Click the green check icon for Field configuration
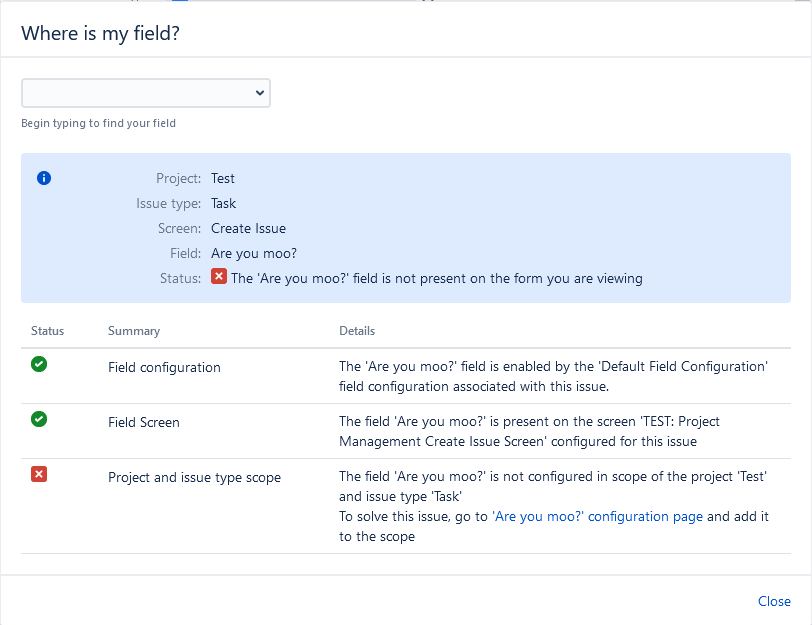Viewport: 812px width, 625px height. click(x=39, y=365)
